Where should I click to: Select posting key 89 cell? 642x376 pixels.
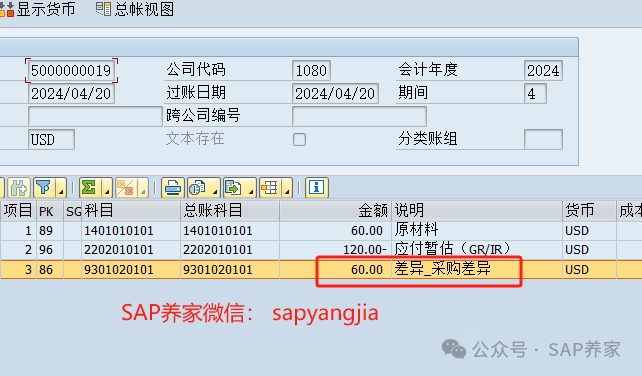pos(50,231)
